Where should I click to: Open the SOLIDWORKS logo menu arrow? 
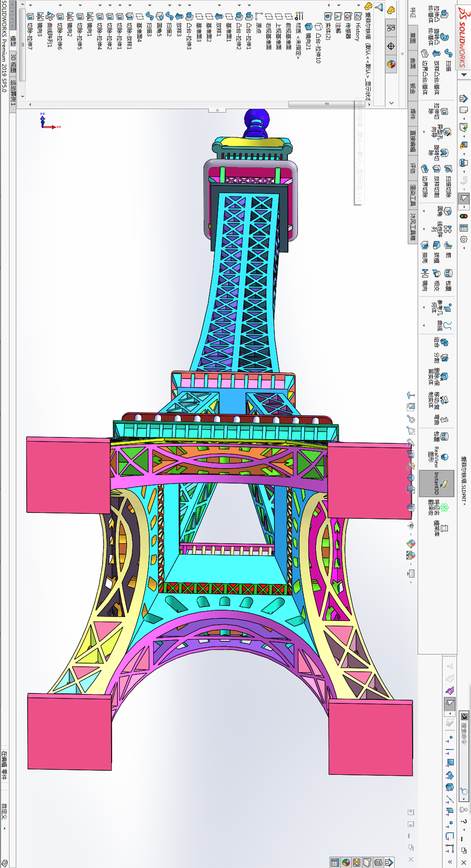(464, 75)
